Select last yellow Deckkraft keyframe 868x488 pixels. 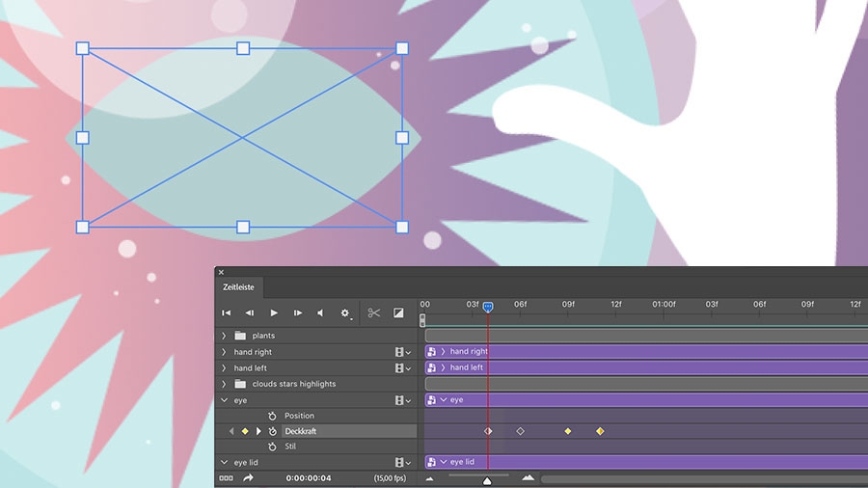tap(600, 431)
